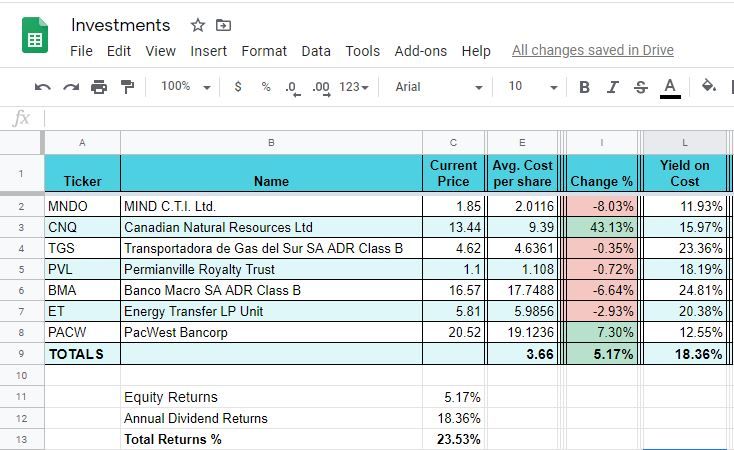
Task: Open the Edit menu
Action: 119,51
